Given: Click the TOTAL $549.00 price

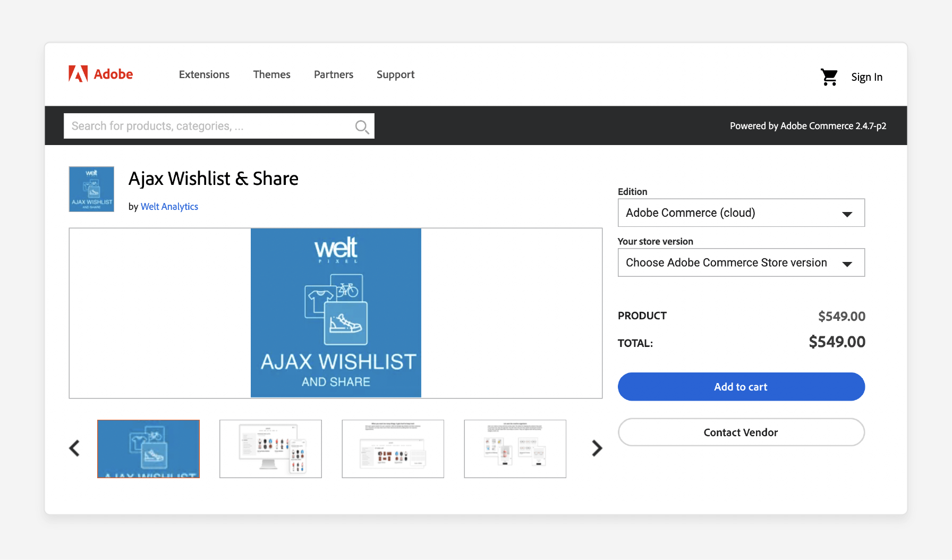Looking at the screenshot, I should pos(837,342).
